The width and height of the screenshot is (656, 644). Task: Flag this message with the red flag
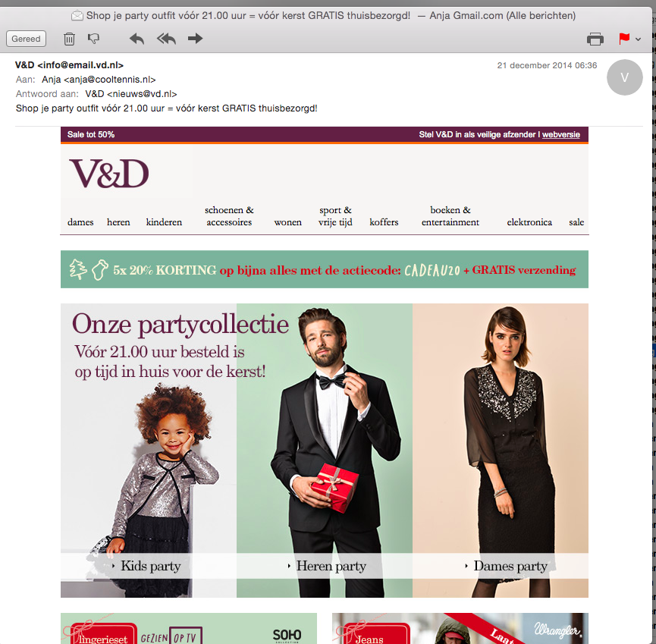coord(624,39)
